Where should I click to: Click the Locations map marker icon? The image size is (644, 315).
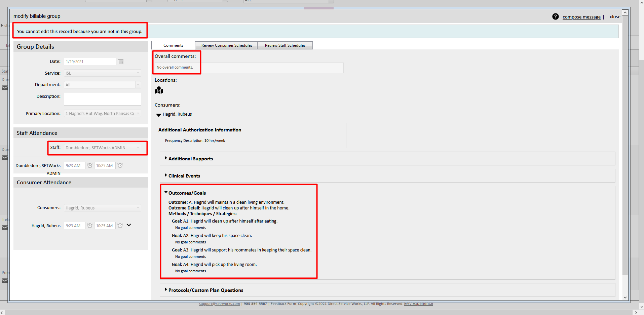[159, 90]
